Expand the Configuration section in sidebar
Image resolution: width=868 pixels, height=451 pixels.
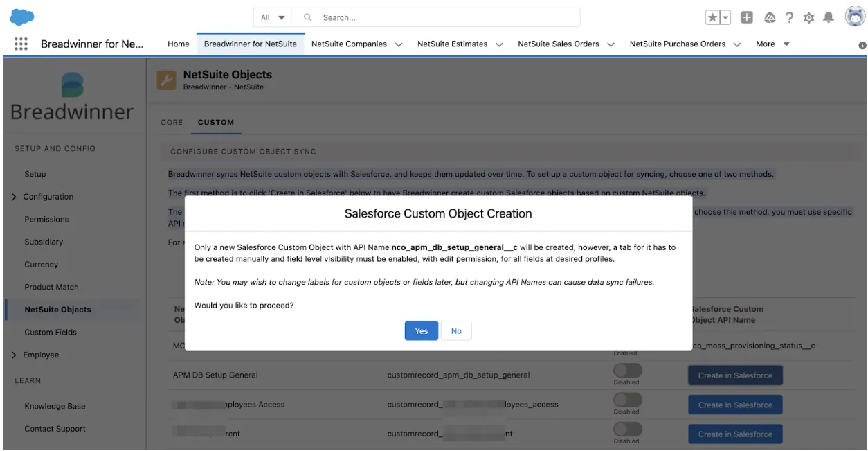[15, 197]
